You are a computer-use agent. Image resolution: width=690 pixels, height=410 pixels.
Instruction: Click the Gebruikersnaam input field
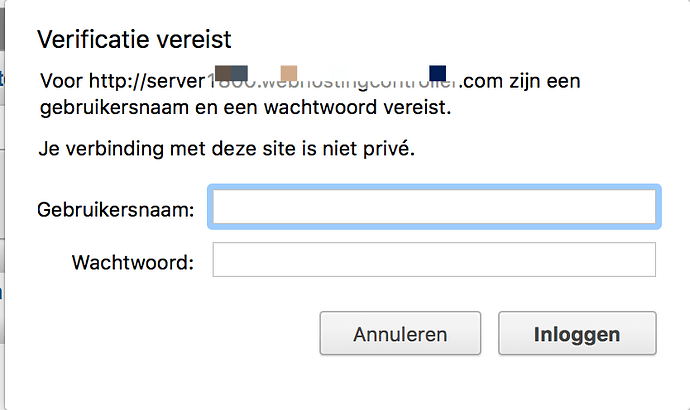tap(433, 207)
